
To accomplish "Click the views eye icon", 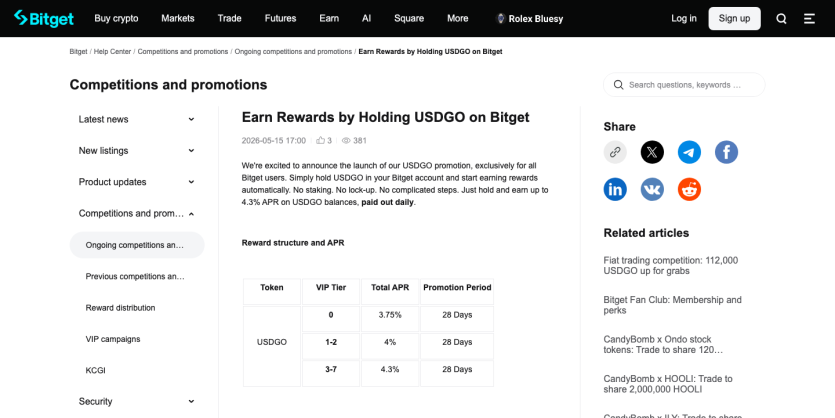I will (346, 141).
